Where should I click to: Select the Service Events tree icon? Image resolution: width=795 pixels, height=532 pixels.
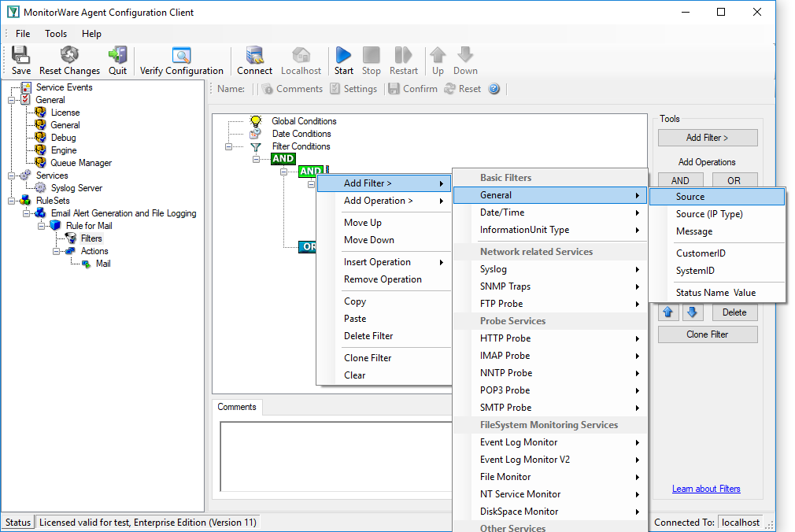(26, 87)
